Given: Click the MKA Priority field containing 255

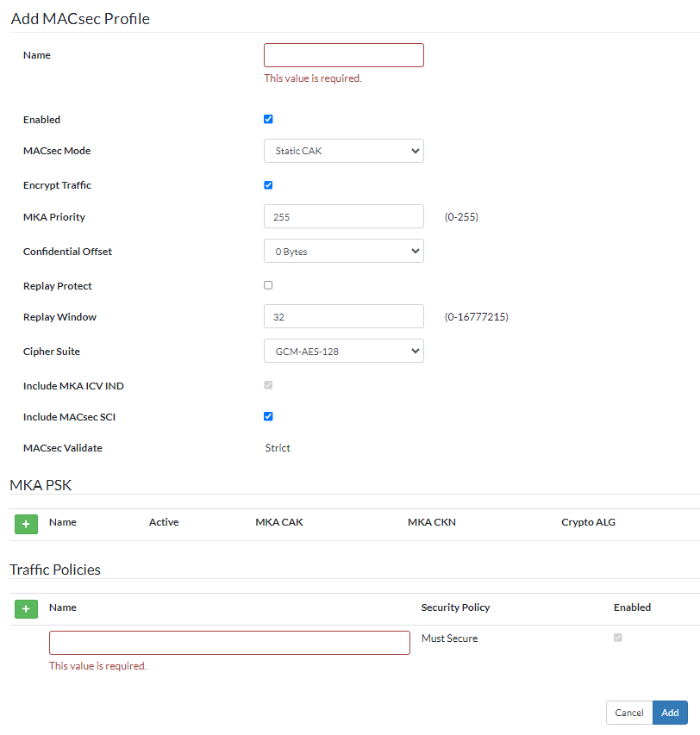Looking at the screenshot, I should click(343, 216).
